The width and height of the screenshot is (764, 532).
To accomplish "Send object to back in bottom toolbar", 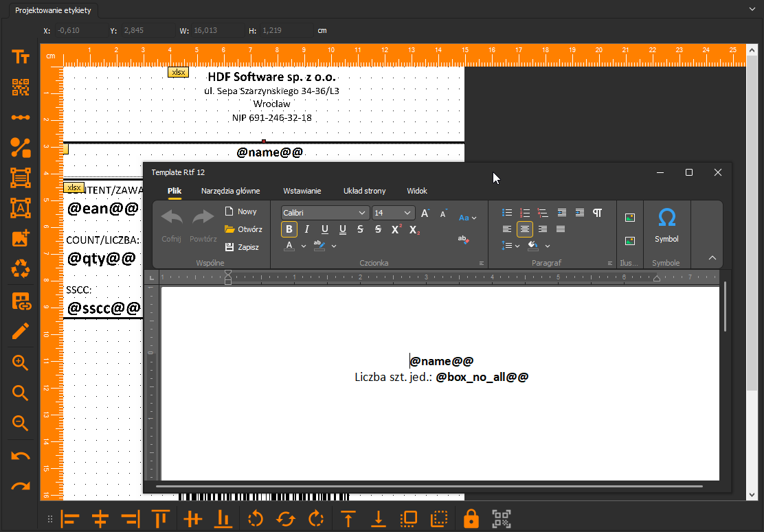I will 379,519.
